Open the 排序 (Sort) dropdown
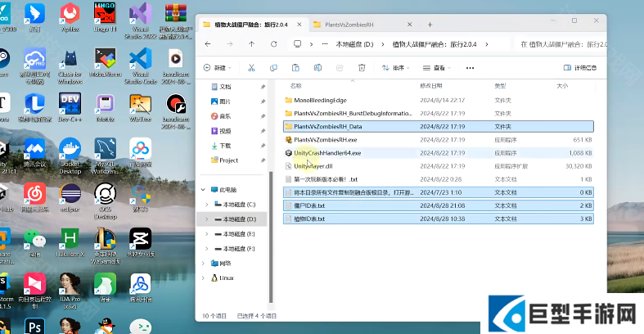Viewport: 644px width, 334px height. tap(396, 68)
